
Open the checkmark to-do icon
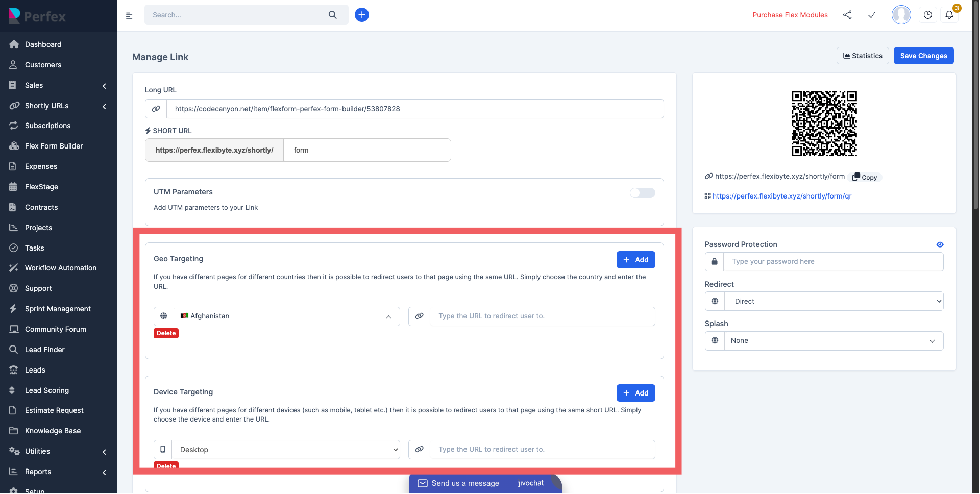point(872,15)
